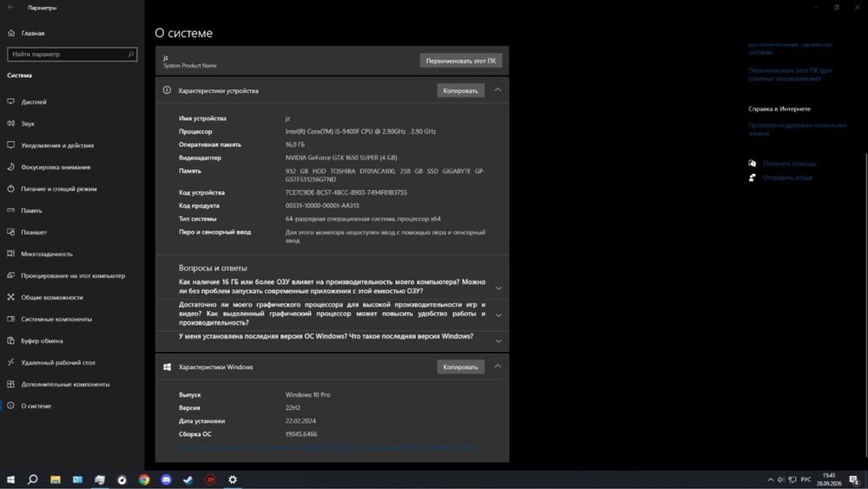Open Питание и спящий режим icon

pos(11,188)
